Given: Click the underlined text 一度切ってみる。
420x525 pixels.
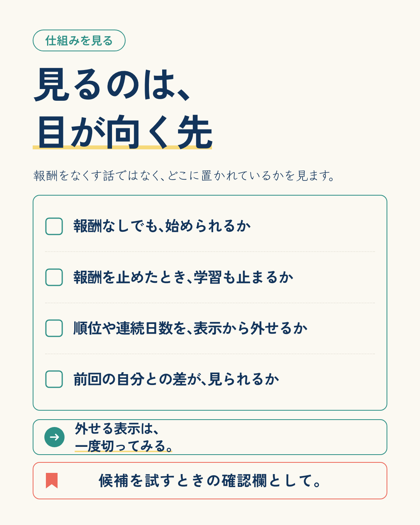Looking at the screenshot, I should (x=124, y=446).
